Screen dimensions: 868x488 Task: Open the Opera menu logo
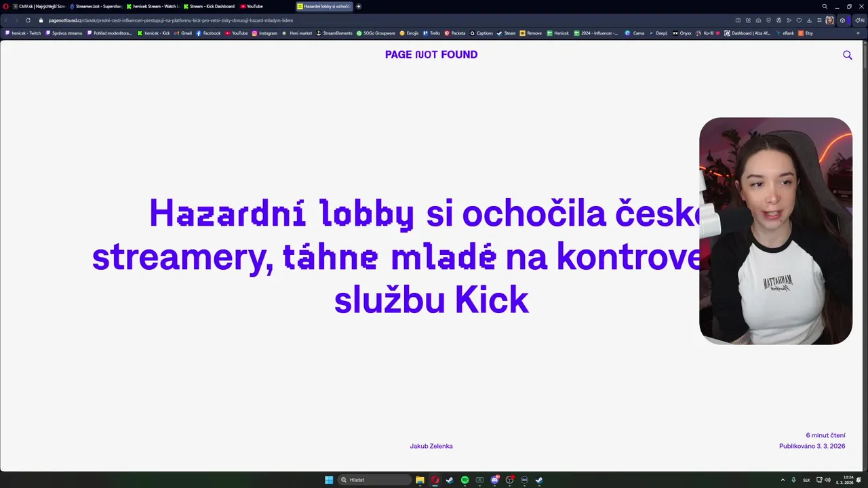tap(6, 6)
